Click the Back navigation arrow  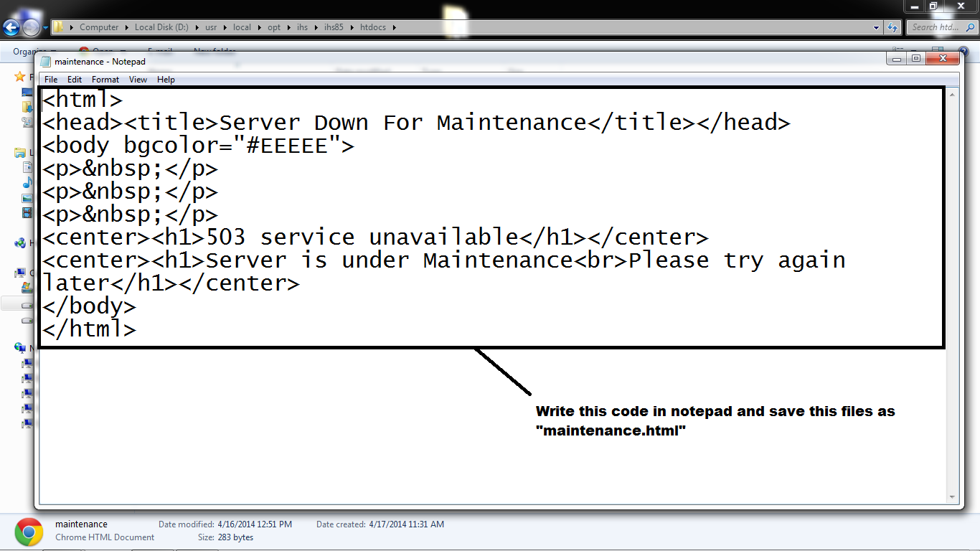click(x=11, y=27)
